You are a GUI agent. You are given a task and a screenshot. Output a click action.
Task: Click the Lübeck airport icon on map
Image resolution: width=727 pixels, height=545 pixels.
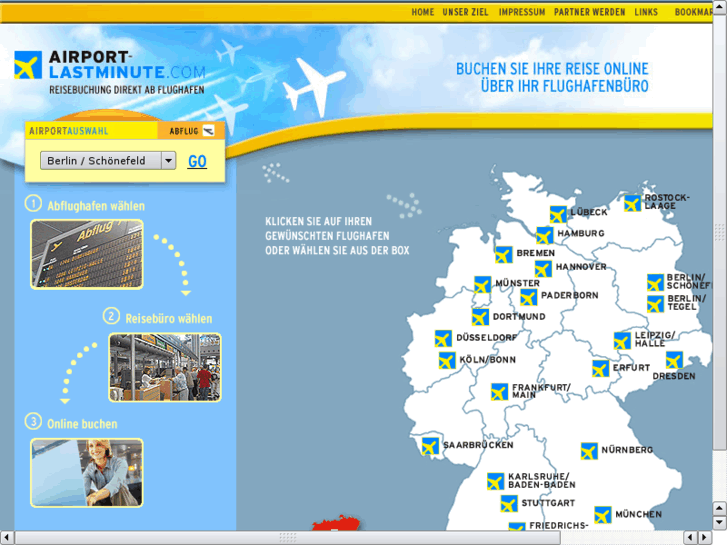[558, 214]
